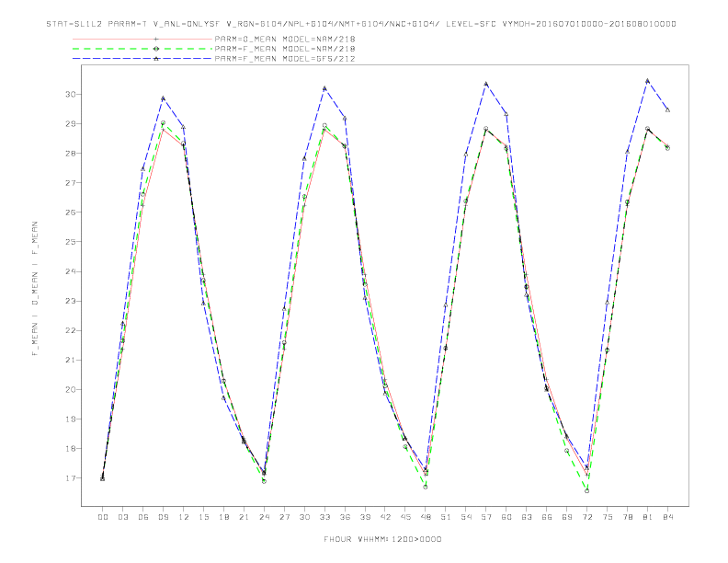Click the x-axis forecast hour label 45
The width and height of the screenshot is (728, 563).
point(405,517)
